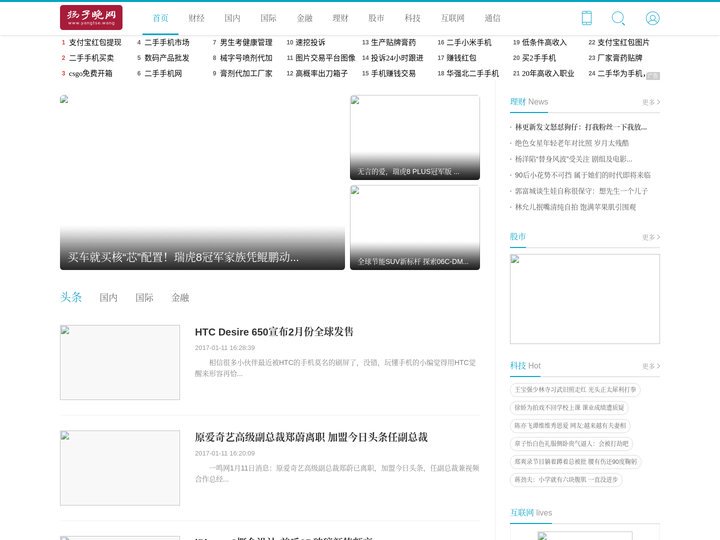Click the 郑蔚离职 article thumbnail
The width and height of the screenshot is (720, 540).
tap(120, 468)
